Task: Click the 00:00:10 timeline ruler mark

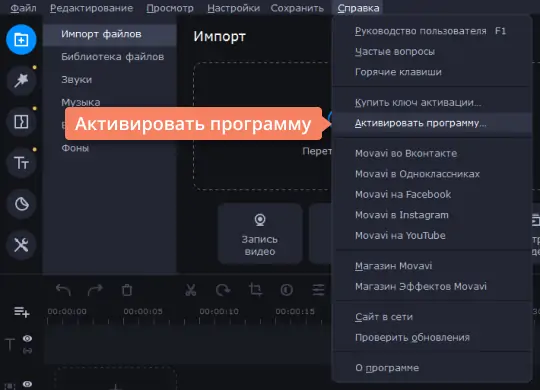Action: coord(219,311)
